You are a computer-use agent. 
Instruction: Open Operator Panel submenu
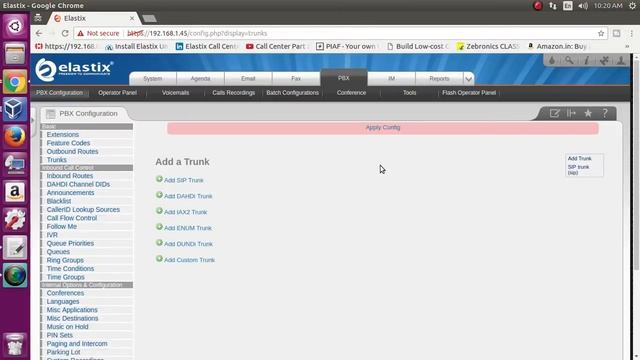coord(118,93)
